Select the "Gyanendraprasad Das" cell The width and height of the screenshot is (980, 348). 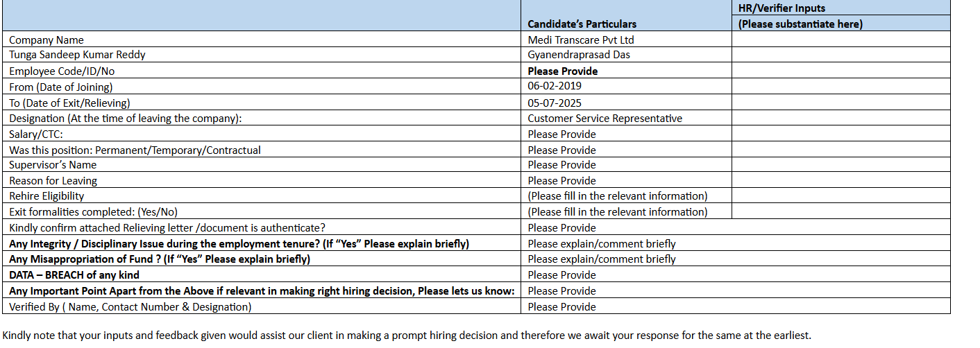pos(579,55)
